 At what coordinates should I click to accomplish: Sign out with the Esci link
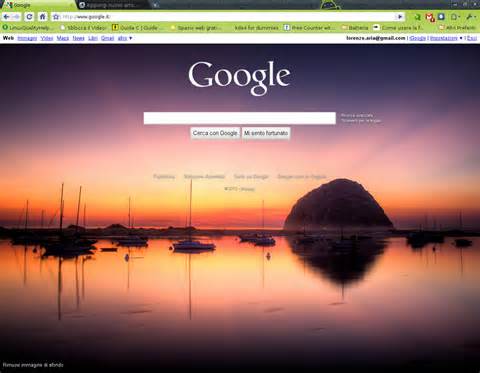tap(472, 38)
